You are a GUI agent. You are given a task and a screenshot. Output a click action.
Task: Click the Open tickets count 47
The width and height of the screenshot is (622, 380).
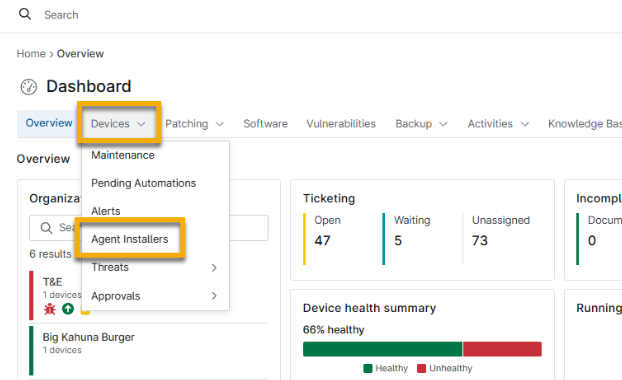point(323,240)
